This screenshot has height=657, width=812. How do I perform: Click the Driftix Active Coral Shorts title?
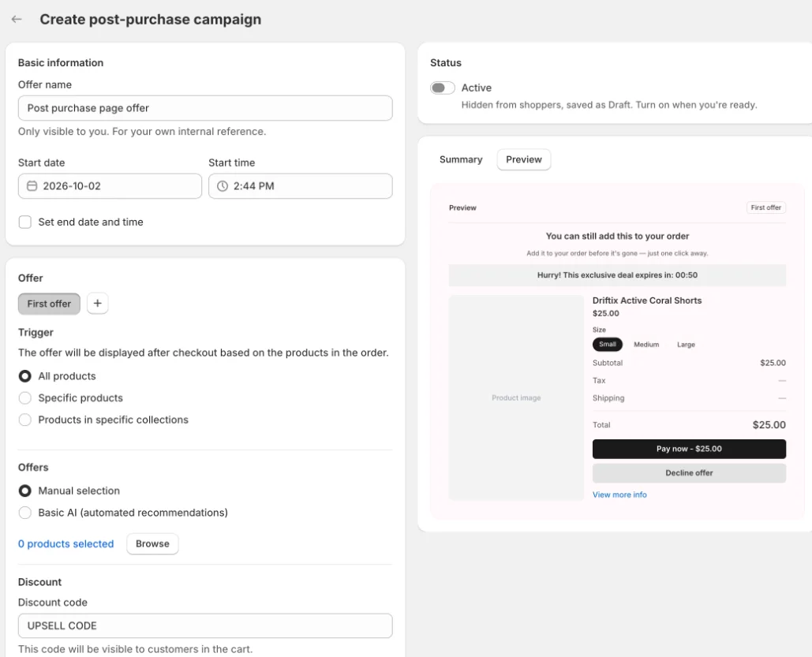click(x=647, y=301)
